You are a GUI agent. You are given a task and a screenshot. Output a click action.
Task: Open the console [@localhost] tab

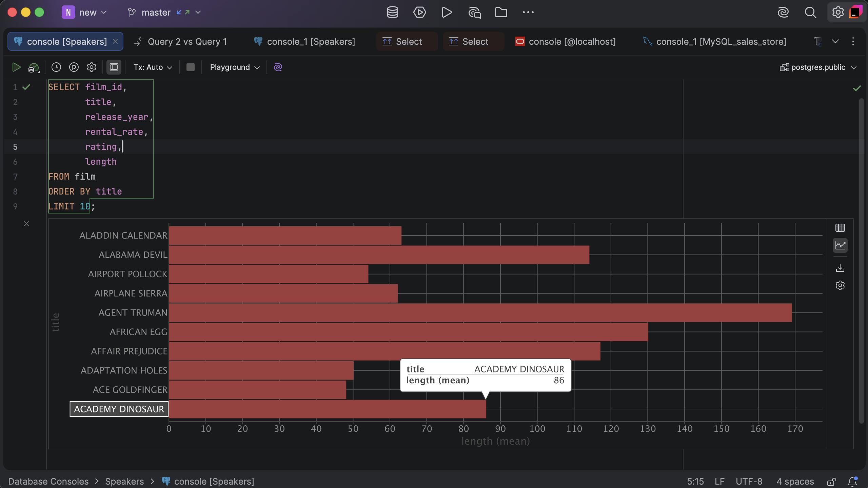[x=566, y=42]
